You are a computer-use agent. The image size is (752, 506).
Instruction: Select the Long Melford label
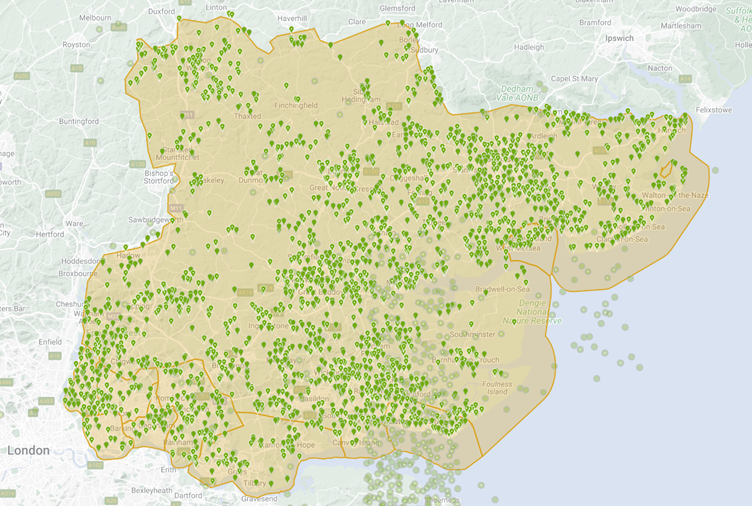(420, 24)
